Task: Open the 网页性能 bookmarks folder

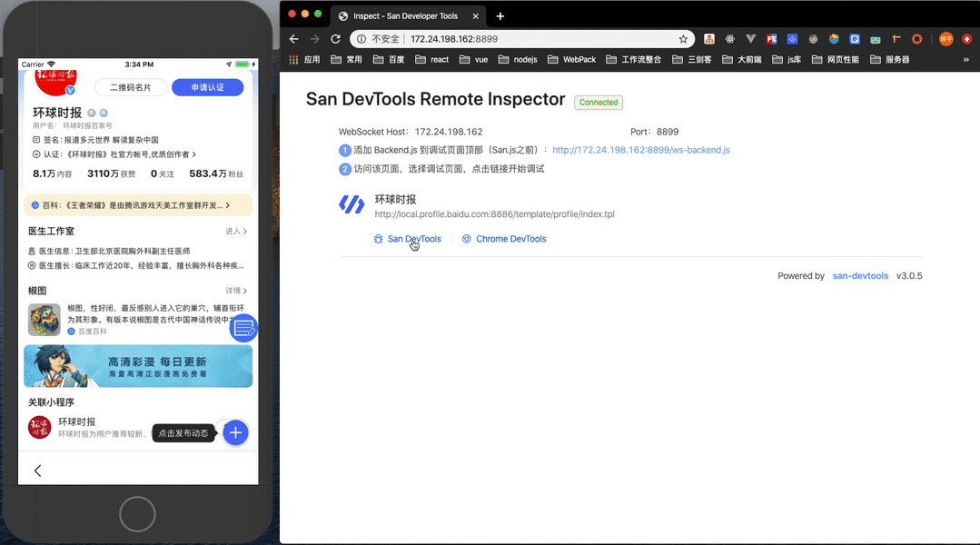Action: click(835, 59)
